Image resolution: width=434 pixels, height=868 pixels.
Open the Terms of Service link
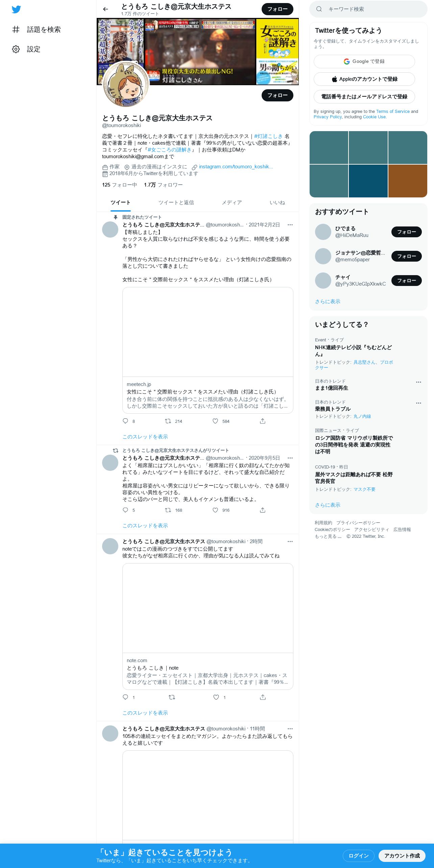(393, 112)
